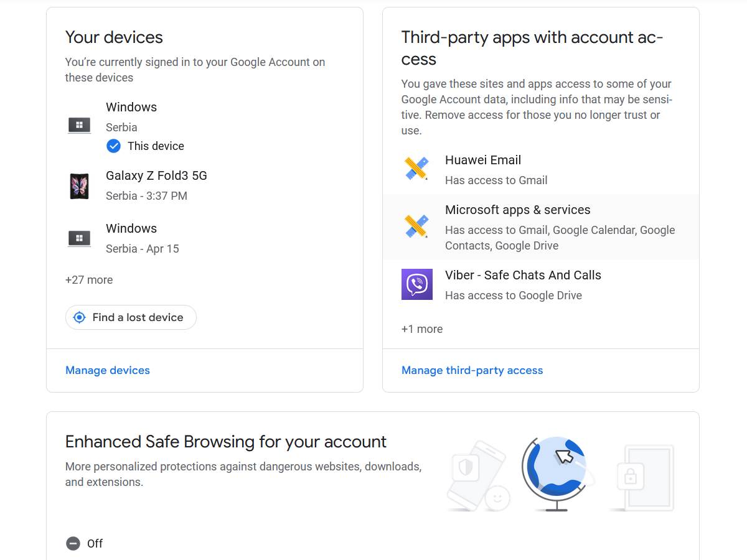Screen dimensions: 747x560
Task: Click the Microsoft apps & services icon
Action: [x=416, y=226]
